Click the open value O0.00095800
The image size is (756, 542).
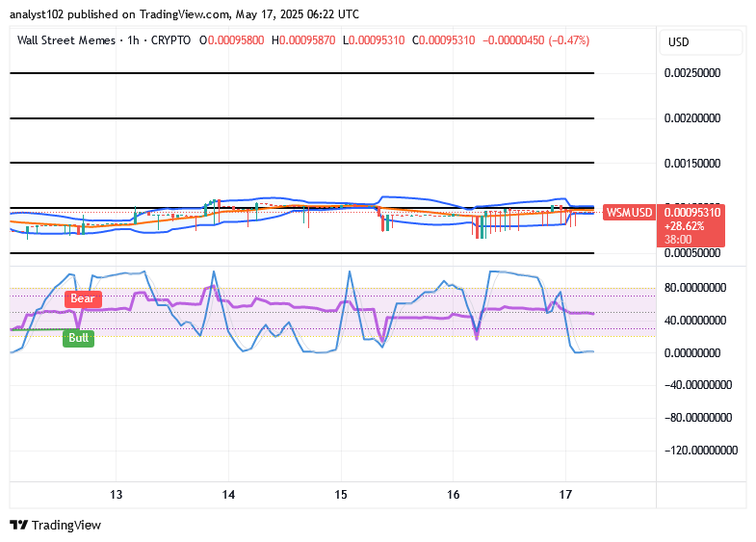click(x=232, y=40)
